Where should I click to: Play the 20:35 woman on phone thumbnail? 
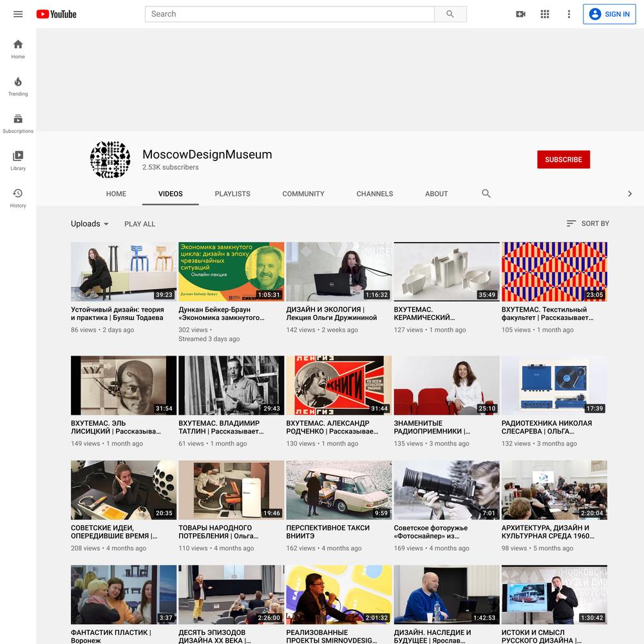point(124,490)
